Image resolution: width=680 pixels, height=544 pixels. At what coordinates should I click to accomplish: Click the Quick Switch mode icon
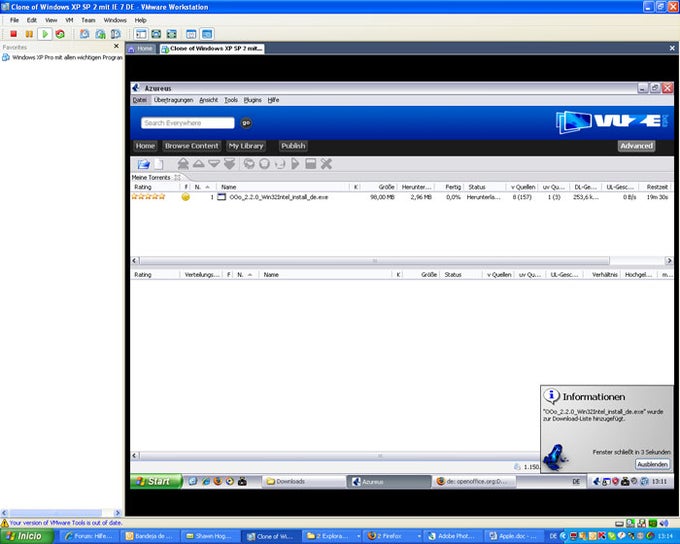click(x=156, y=34)
